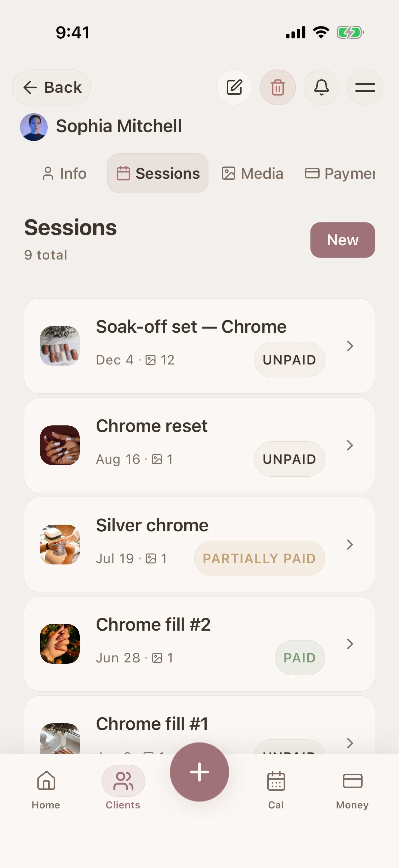Open Sophia Mitchell's profile avatar

34,127
